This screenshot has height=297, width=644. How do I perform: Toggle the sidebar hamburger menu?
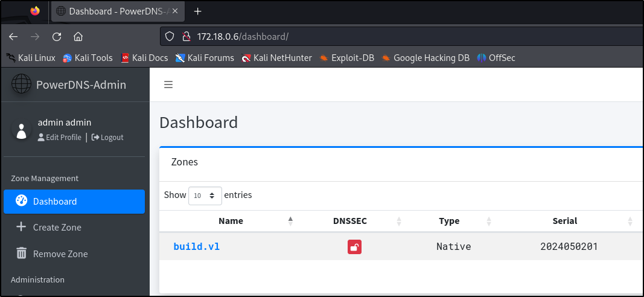click(168, 85)
